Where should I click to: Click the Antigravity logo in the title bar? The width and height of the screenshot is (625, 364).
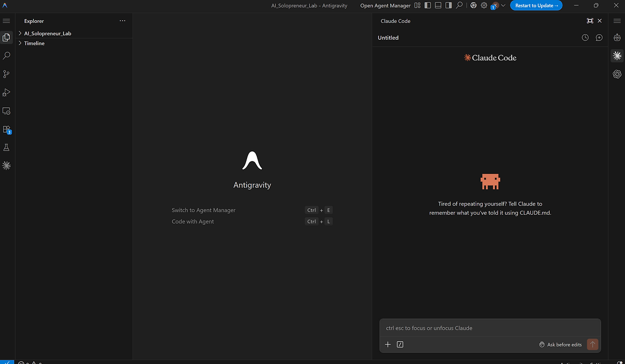point(5,5)
